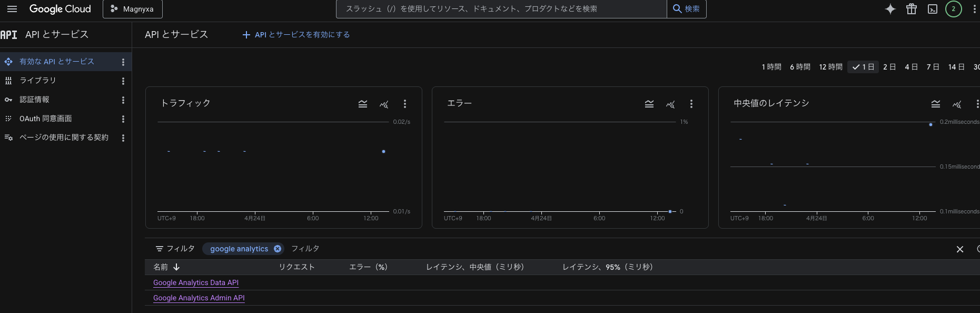
Task: Switch time range to 12 時間
Action: tap(830, 67)
